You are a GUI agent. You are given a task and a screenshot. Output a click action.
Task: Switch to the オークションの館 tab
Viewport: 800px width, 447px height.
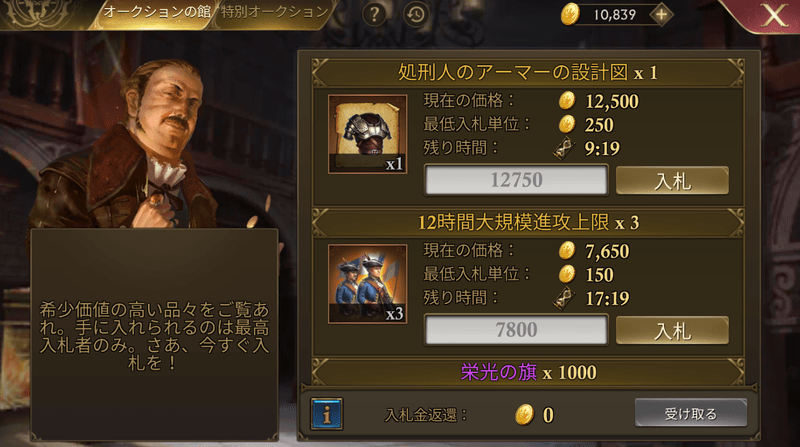click(157, 12)
